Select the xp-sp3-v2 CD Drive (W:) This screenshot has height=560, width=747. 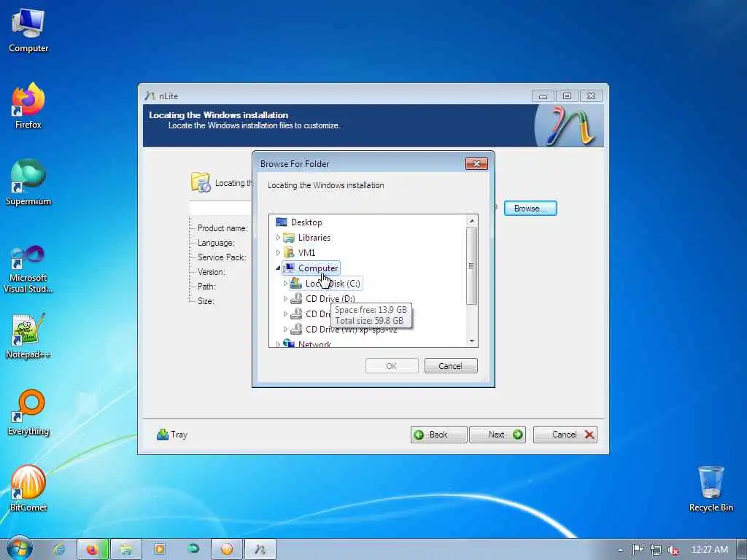pos(351,330)
